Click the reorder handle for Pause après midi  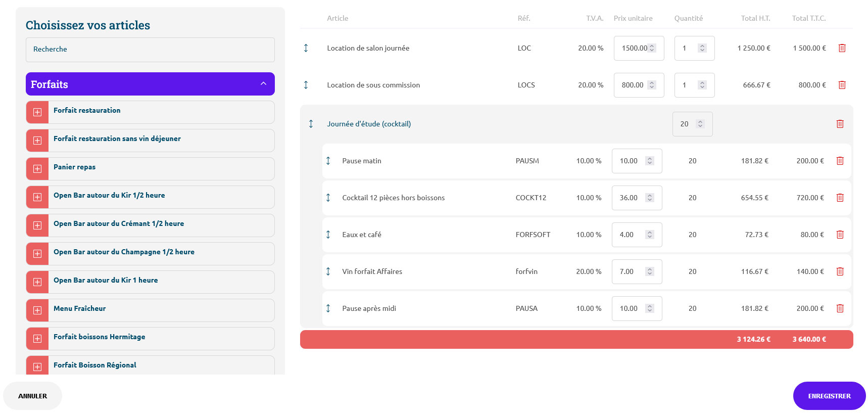click(x=328, y=308)
